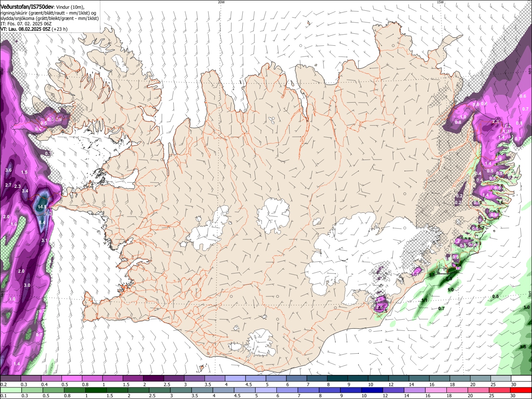
Task: Pick dark blue lower swatch between 10 and 12
Action: click(x=372, y=390)
